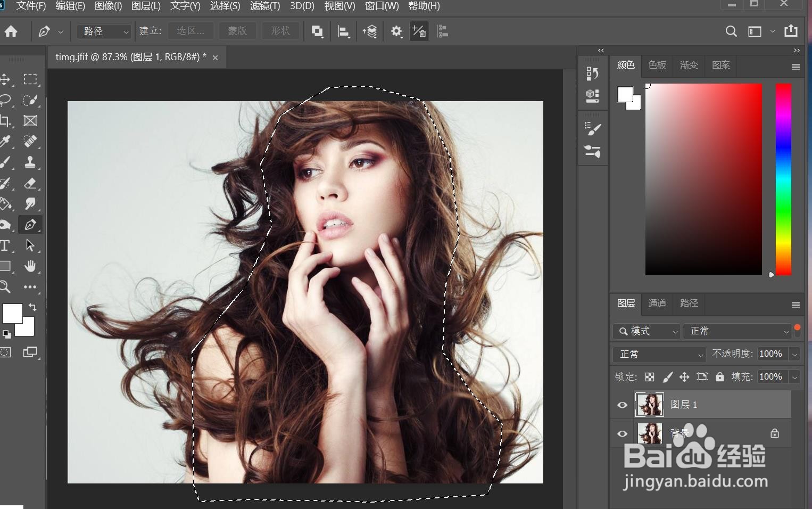
Task: Switch to the 路径 panel tab
Action: [689, 303]
